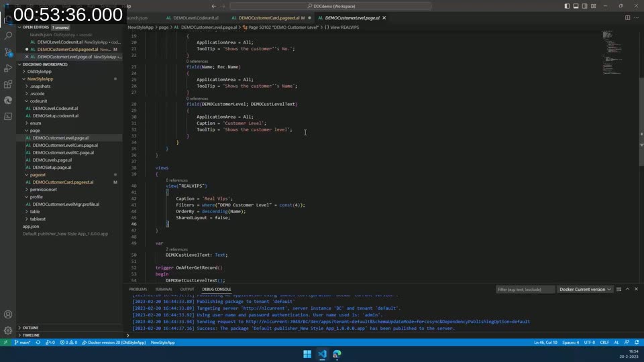Screen dimensions: 644x362
Task: Collapse the NewStyleApp folder
Action: pos(40,79)
